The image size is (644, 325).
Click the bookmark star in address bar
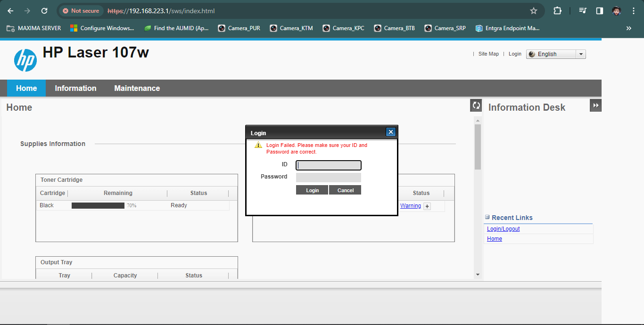[x=533, y=10]
